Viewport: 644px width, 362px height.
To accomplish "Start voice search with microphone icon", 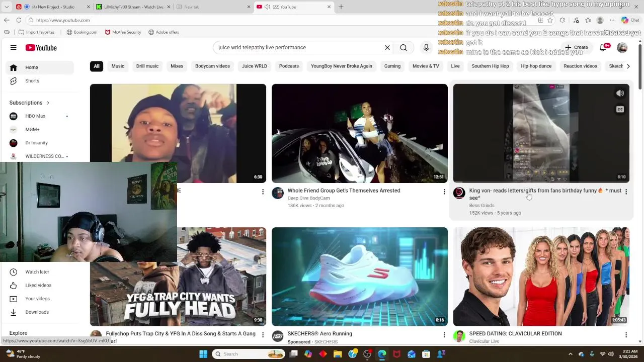I will click(x=426, y=48).
